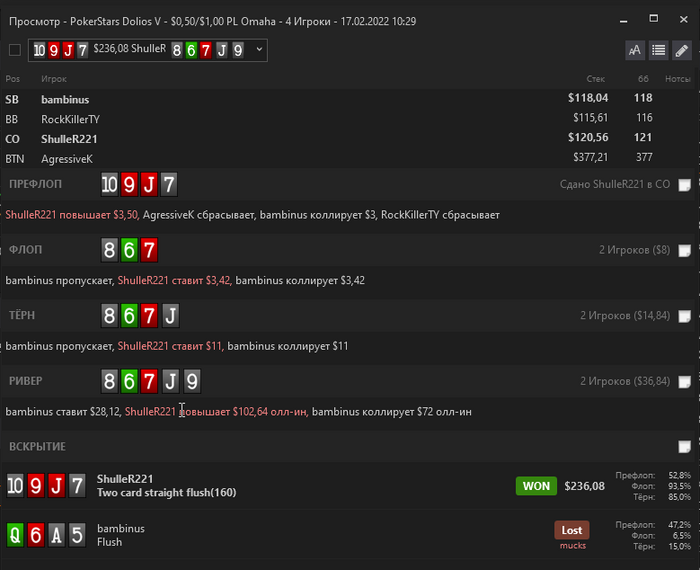
Task: Click 'Сдано ShulleR221 в CO' text
Action: [615, 184]
